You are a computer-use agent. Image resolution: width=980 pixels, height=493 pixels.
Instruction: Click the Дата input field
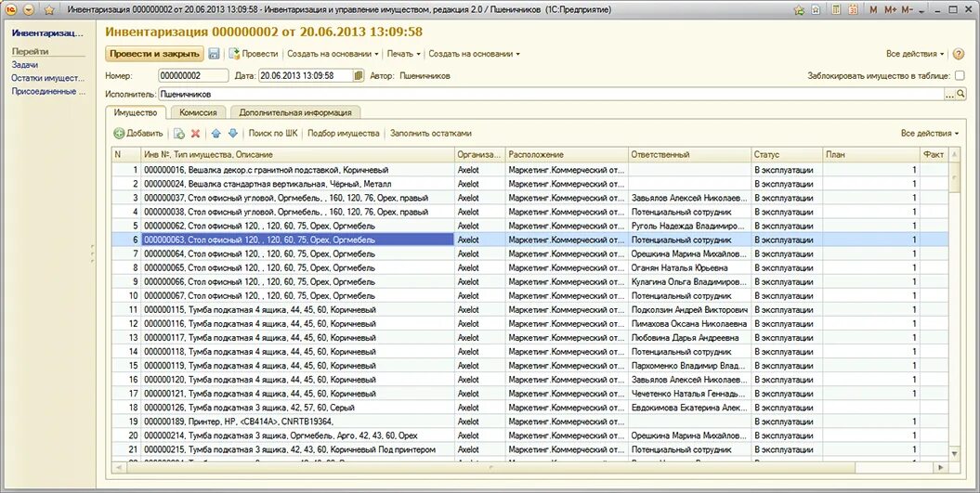pos(305,75)
